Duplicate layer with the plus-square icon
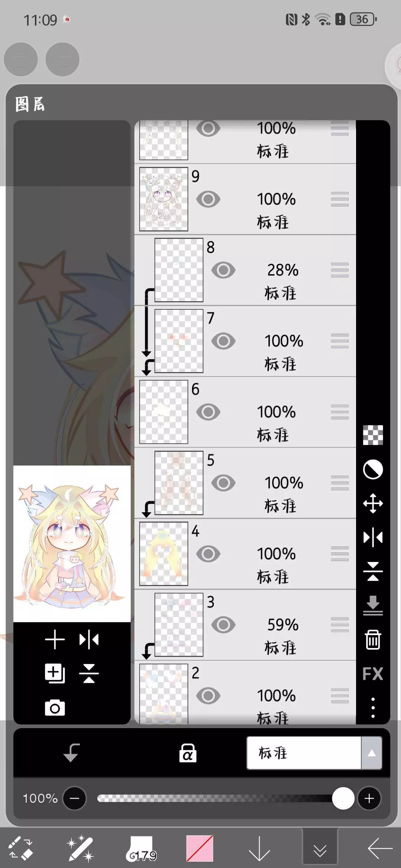 (x=55, y=673)
